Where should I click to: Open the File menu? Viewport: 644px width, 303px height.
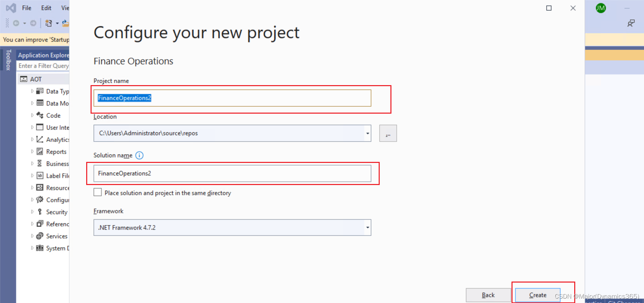click(26, 8)
